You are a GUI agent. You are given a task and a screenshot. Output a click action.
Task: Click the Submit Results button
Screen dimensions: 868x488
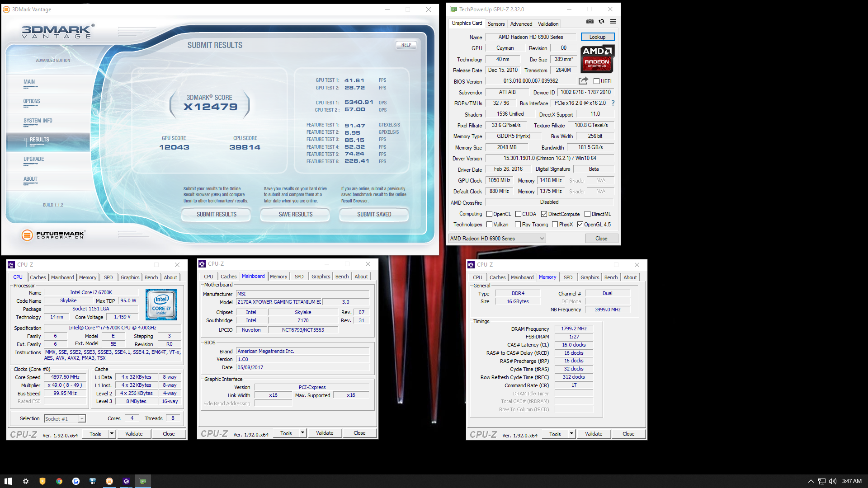pyautogui.click(x=216, y=214)
